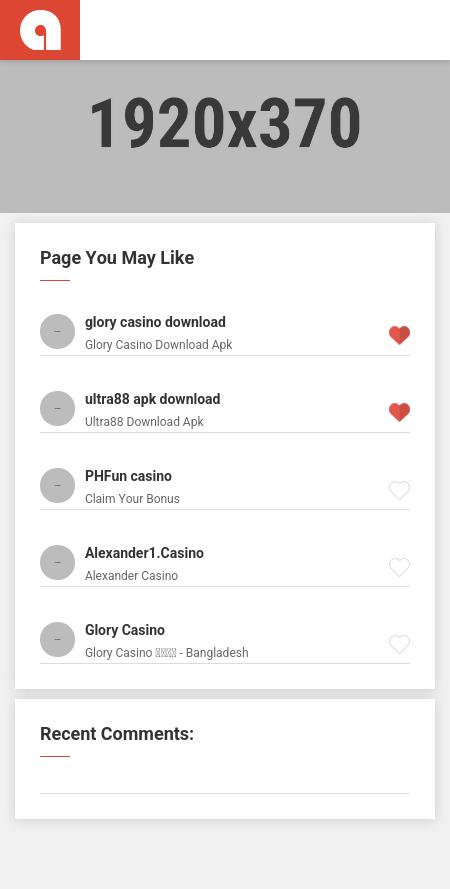Like the PHFun casino page heart

coord(399,490)
